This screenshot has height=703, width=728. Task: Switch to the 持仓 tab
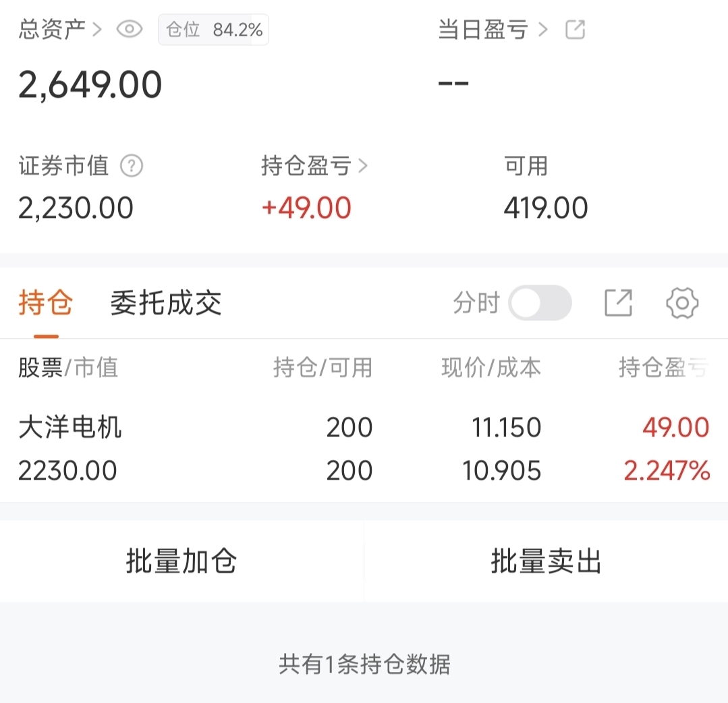(x=46, y=303)
